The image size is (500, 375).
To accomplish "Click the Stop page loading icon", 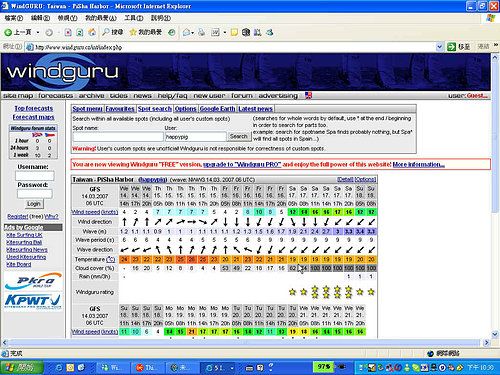I will tap(68, 32).
